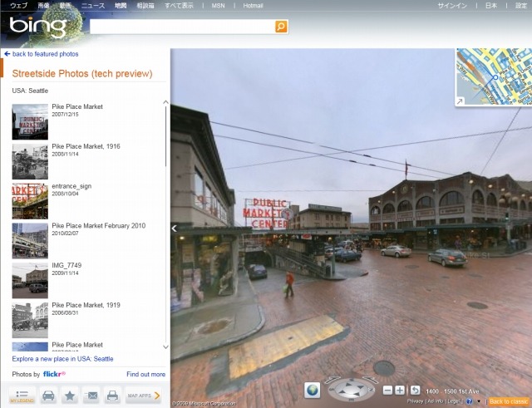Open the entrance_sign photo thumbnail
532x408 pixels.
coord(30,201)
